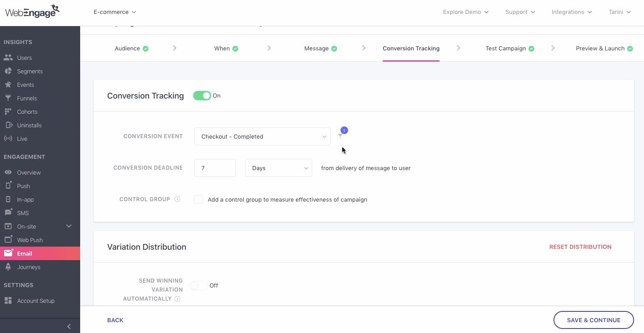Click the In-app sidebar label

tap(26, 199)
